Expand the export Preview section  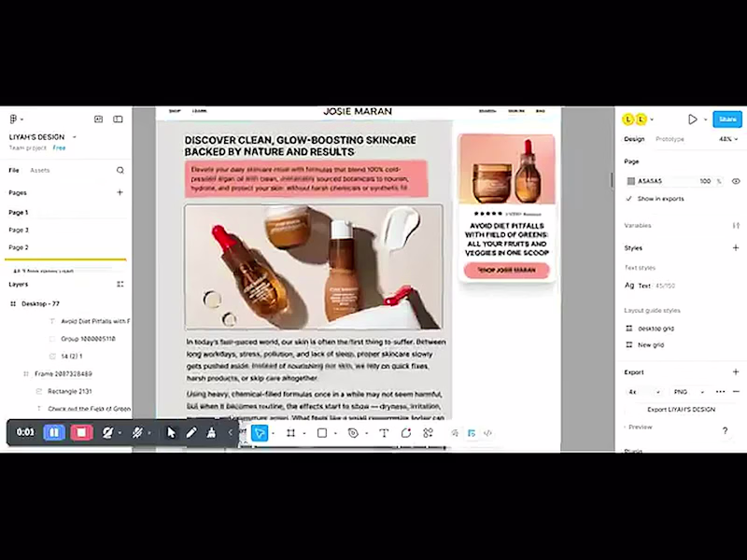[x=639, y=427]
